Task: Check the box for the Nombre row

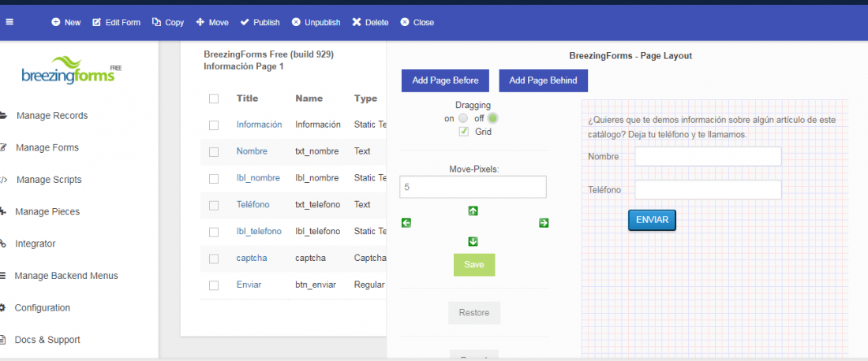Action: pyautogui.click(x=214, y=151)
